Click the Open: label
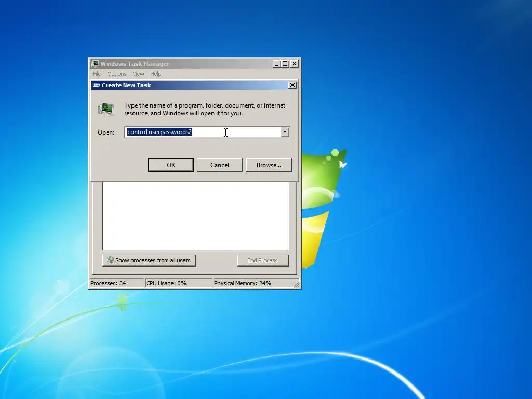 coord(106,132)
